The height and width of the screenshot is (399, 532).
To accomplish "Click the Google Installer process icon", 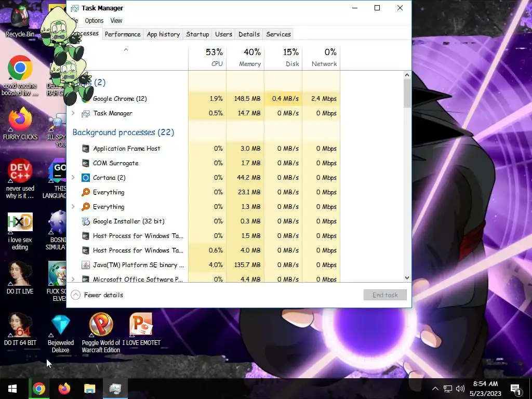I will point(86,221).
